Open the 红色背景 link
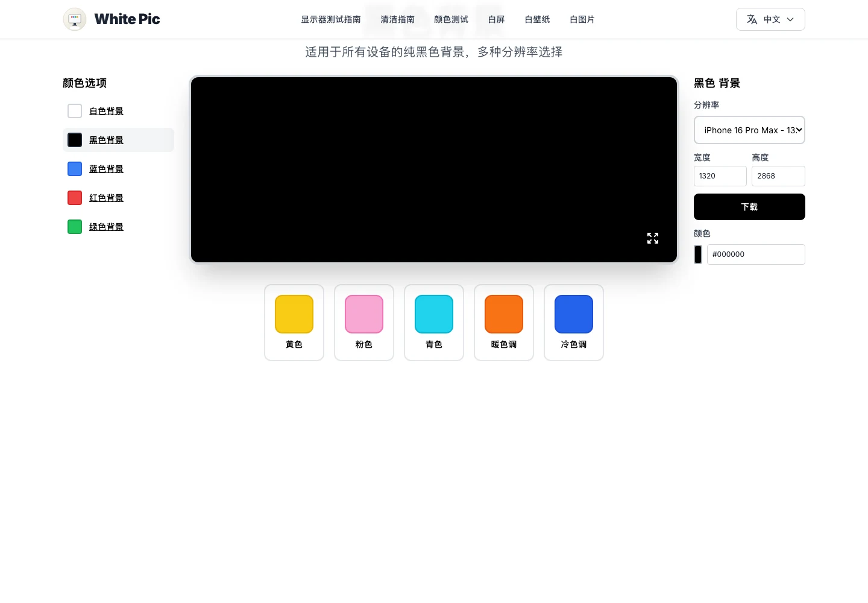 tap(106, 198)
